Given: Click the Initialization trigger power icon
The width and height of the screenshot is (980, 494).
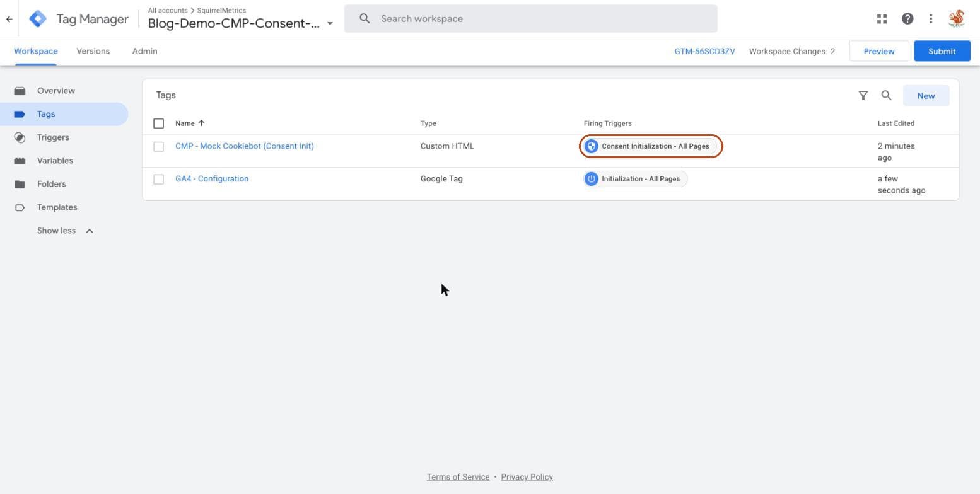Looking at the screenshot, I should (x=592, y=179).
